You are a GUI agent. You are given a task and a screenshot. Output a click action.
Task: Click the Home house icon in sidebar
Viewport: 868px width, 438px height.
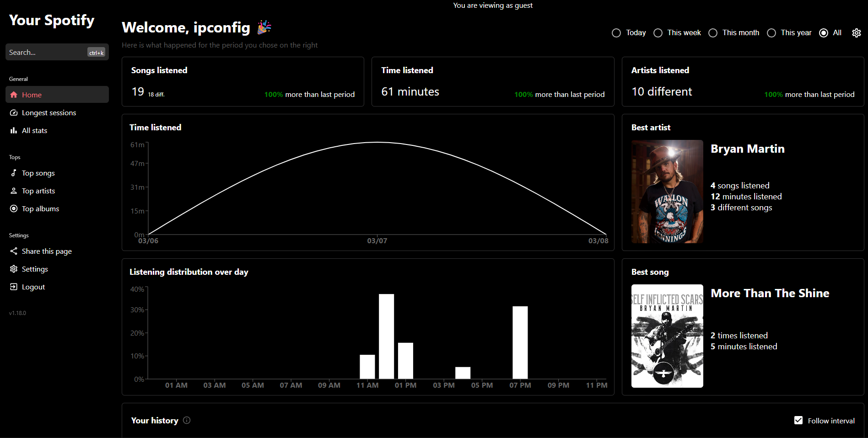(14, 95)
